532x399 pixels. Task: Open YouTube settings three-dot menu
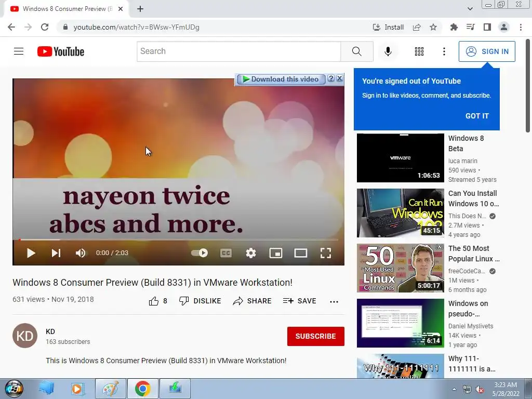coord(444,51)
